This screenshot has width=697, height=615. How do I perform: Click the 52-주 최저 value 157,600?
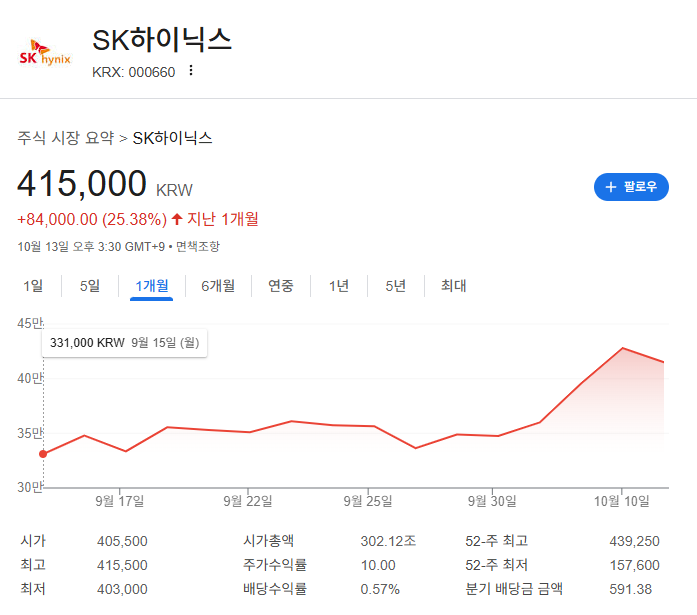pyautogui.click(x=634, y=565)
